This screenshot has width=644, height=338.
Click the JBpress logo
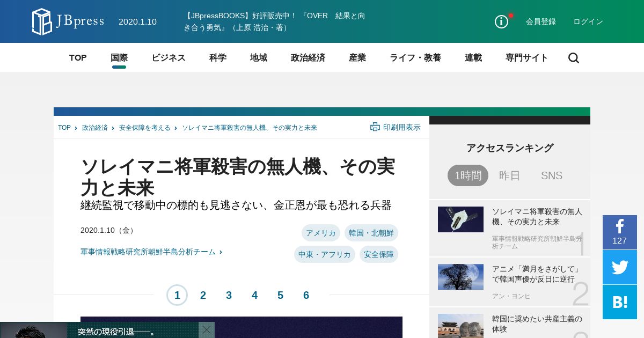[68, 21]
